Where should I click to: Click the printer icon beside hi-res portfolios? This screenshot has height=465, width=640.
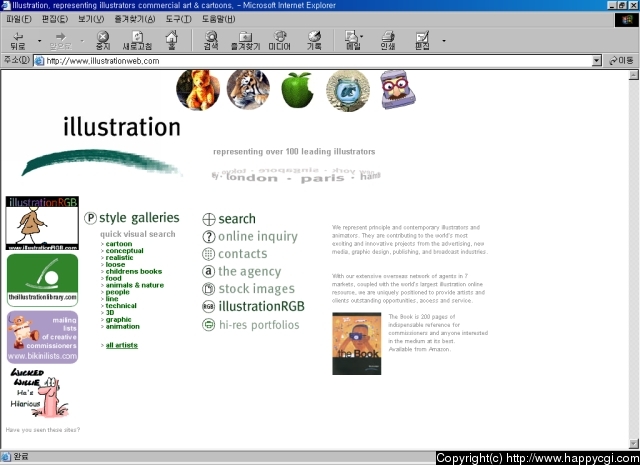click(x=209, y=325)
